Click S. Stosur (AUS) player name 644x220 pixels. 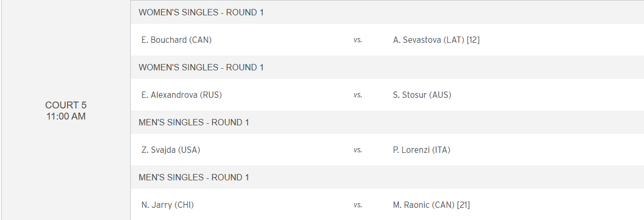tap(422, 95)
